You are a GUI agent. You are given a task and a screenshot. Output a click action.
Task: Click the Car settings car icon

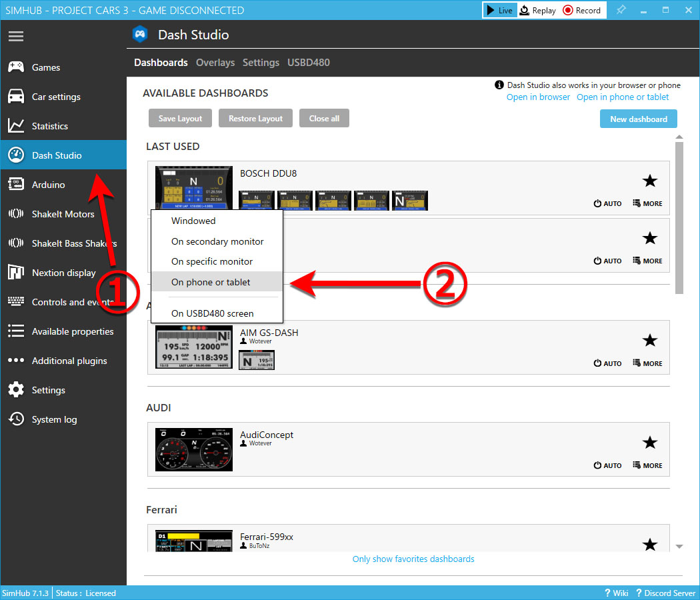(16, 97)
